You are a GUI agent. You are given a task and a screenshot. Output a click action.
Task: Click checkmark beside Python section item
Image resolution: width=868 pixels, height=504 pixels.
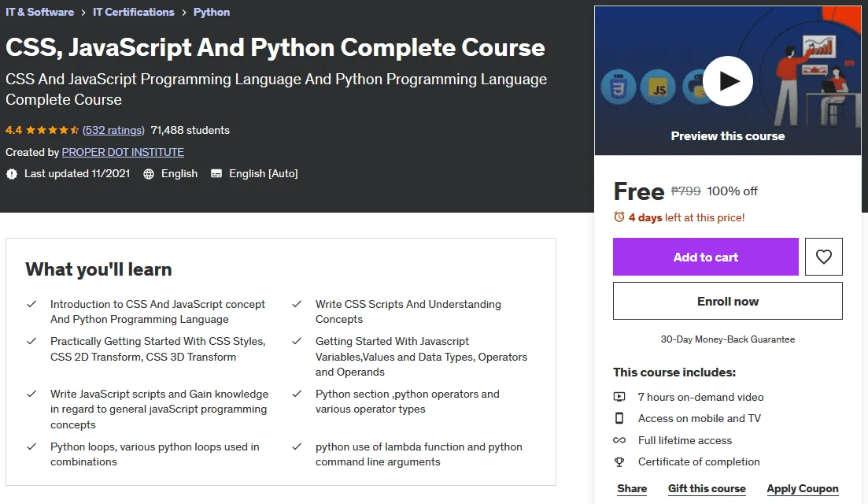[x=297, y=394]
